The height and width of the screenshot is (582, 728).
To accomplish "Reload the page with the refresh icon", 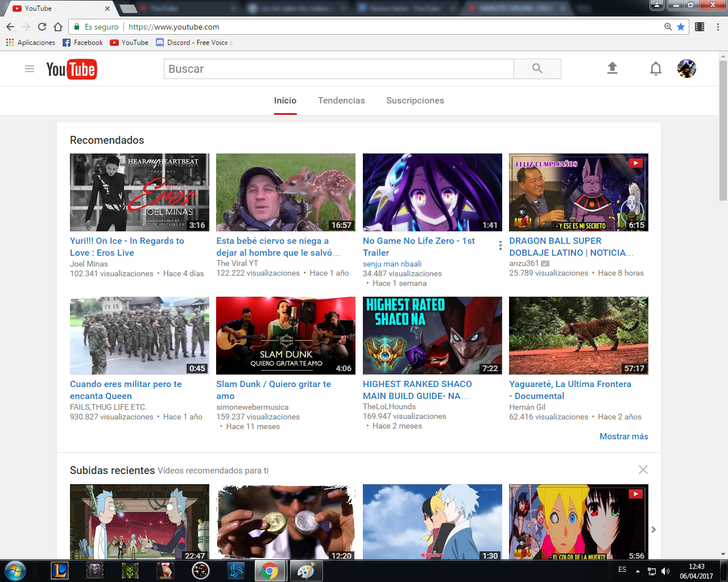I will click(42, 27).
